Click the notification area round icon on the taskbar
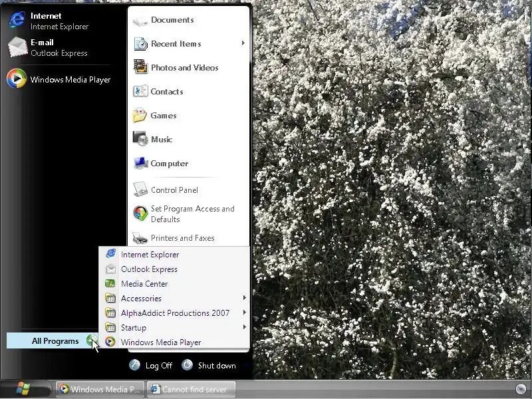532x399 pixels. point(521,389)
